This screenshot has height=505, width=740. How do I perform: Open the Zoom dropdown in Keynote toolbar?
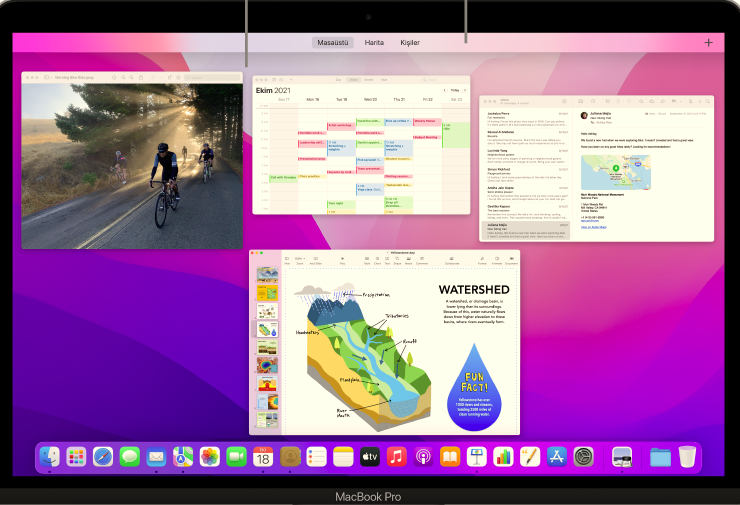click(299, 260)
